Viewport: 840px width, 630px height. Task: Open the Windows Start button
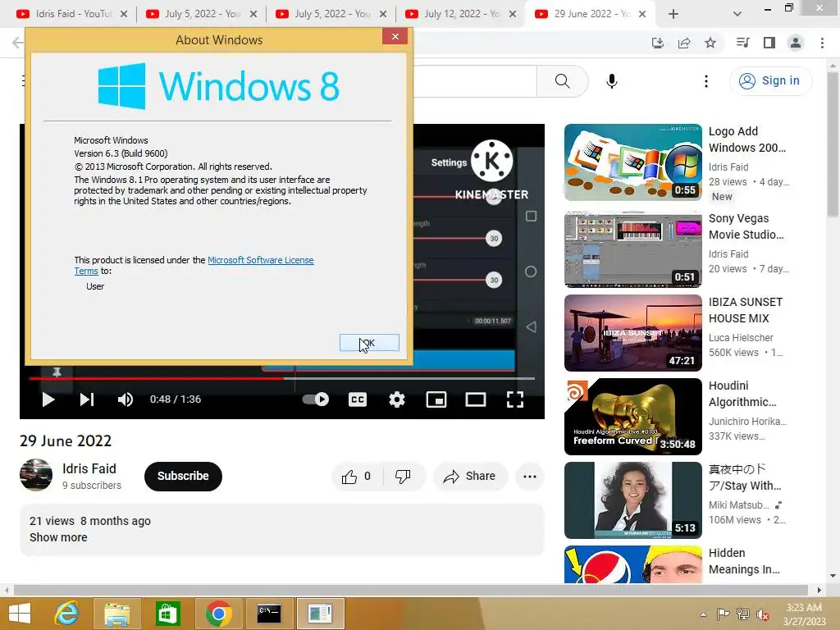pos(20,614)
